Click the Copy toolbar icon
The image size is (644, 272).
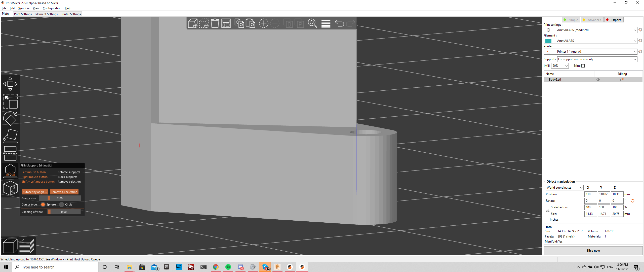tap(239, 23)
